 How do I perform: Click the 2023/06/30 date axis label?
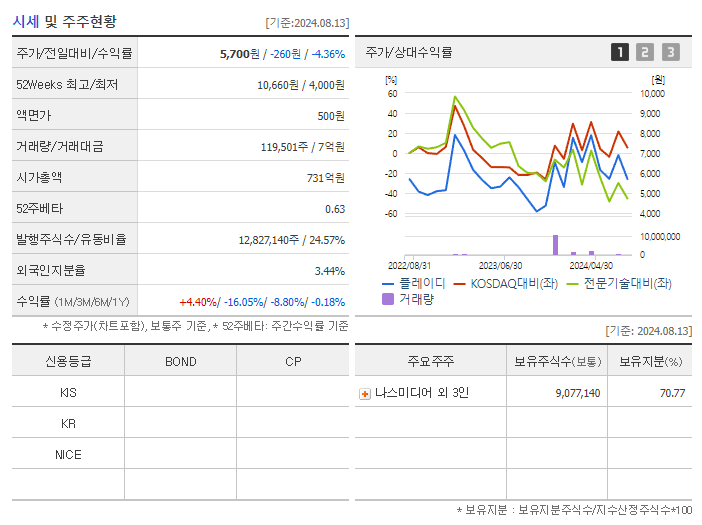[x=501, y=266]
